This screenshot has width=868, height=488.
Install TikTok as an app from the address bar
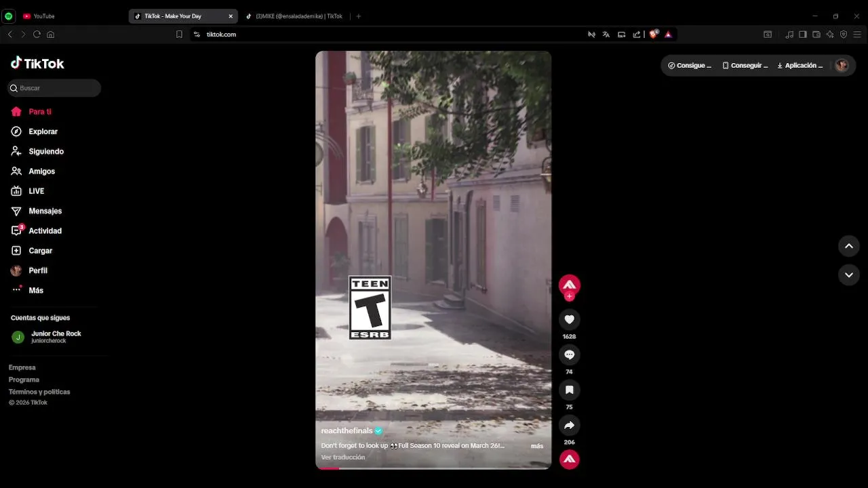(x=621, y=35)
